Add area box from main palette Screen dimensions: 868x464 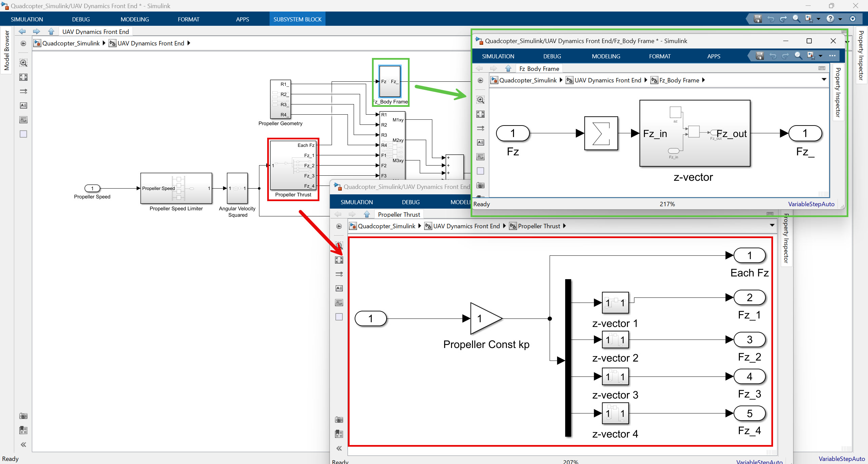click(x=23, y=134)
